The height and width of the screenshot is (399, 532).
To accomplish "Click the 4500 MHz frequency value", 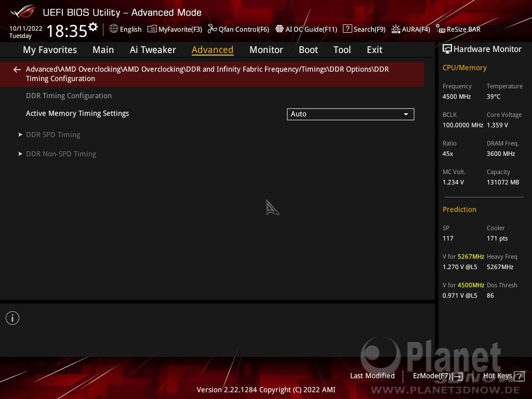I will (x=456, y=97).
